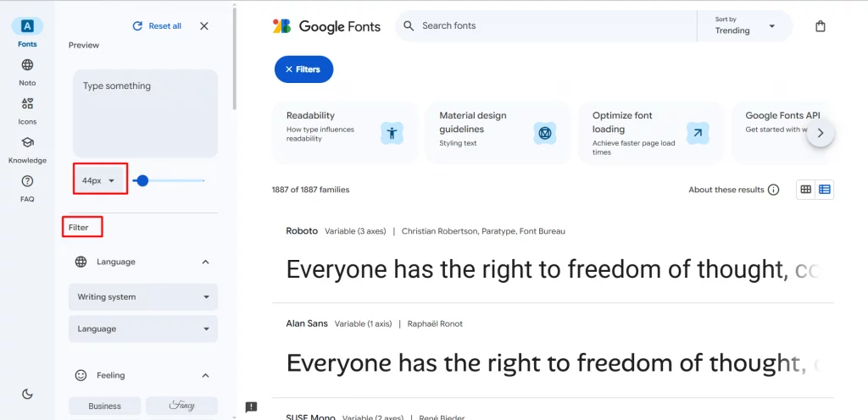This screenshot has width=868, height=420.
Task: Open the Noto section in sidebar
Action: pyautogui.click(x=27, y=72)
